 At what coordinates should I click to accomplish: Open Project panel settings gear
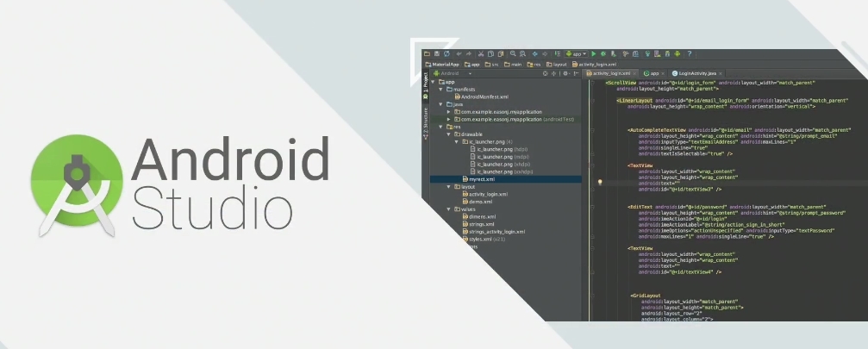coord(565,73)
